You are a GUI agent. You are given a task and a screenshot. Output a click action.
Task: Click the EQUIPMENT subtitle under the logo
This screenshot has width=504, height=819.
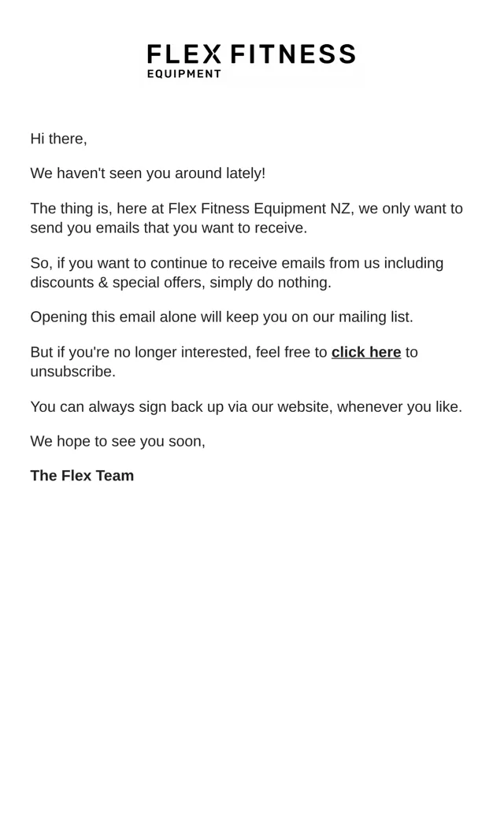pos(184,74)
